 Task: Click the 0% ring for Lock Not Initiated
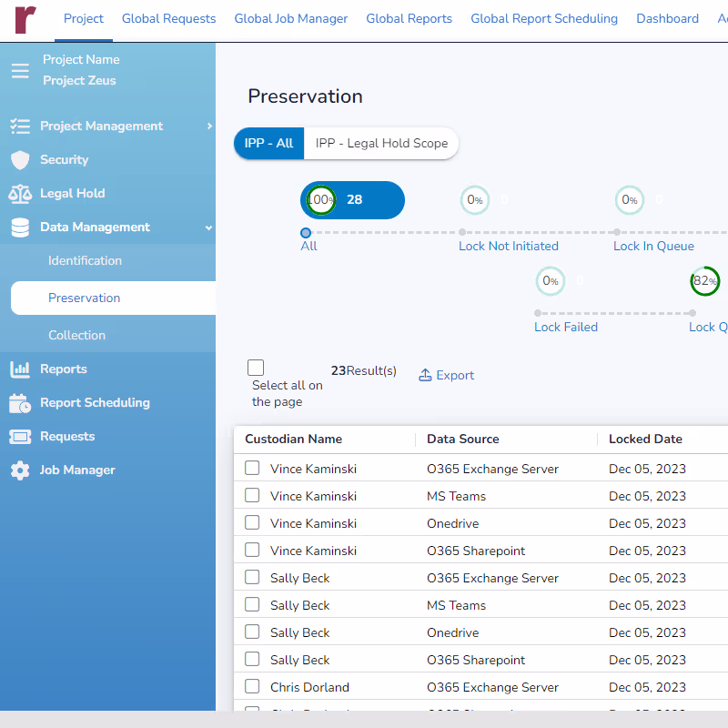(x=474, y=200)
